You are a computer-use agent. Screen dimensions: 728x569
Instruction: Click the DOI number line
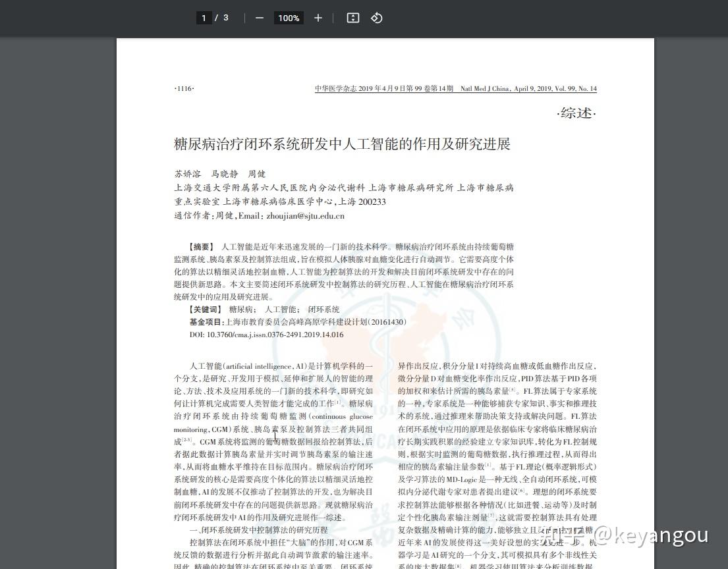click(x=266, y=335)
